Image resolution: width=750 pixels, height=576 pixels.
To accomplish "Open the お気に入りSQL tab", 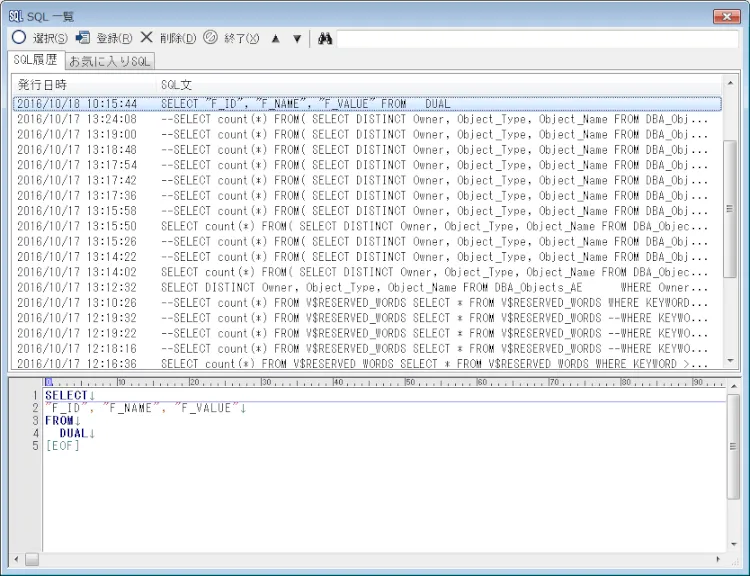I will tap(110, 61).
